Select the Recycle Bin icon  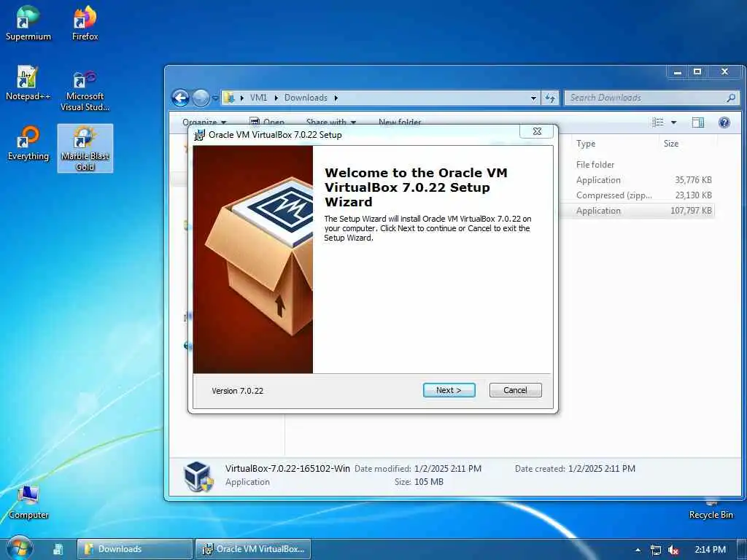pyautogui.click(x=711, y=510)
